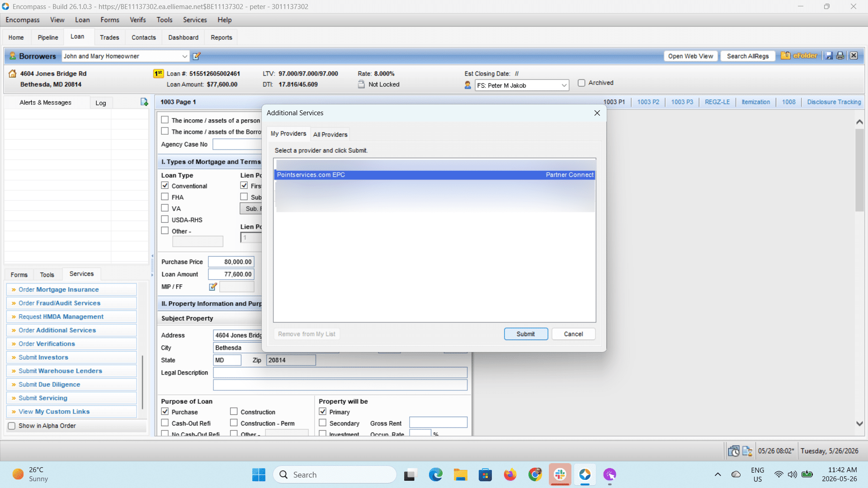Expand the borrower pair dropdown
The image size is (868, 488).
click(x=184, y=56)
